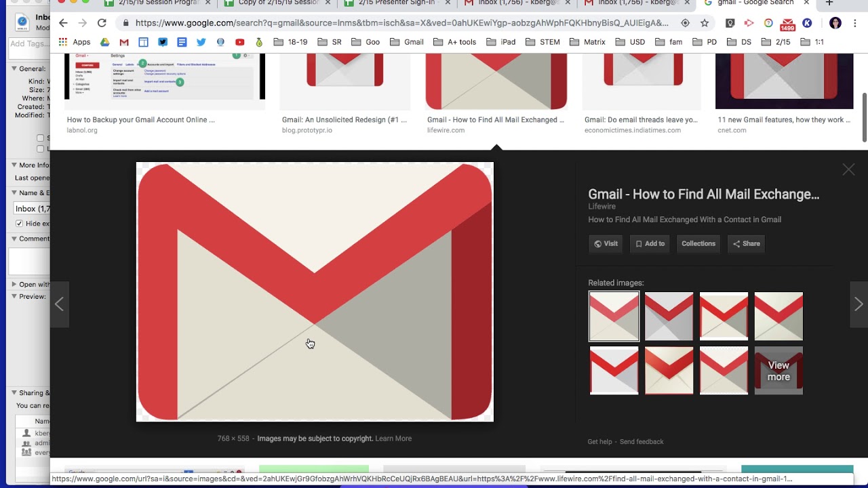This screenshot has height=488, width=868.
Task: Collapse the General section in Info window
Action: [x=14, y=68]
